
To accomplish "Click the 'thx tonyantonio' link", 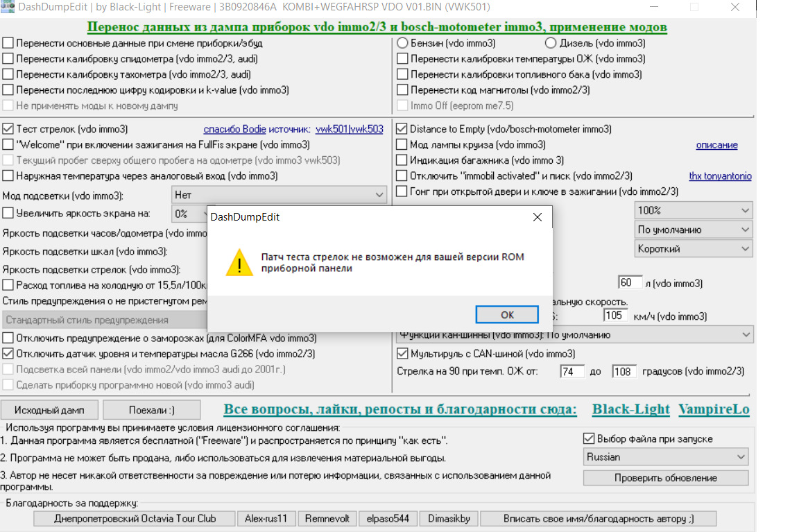I will [x=720, y=176].
